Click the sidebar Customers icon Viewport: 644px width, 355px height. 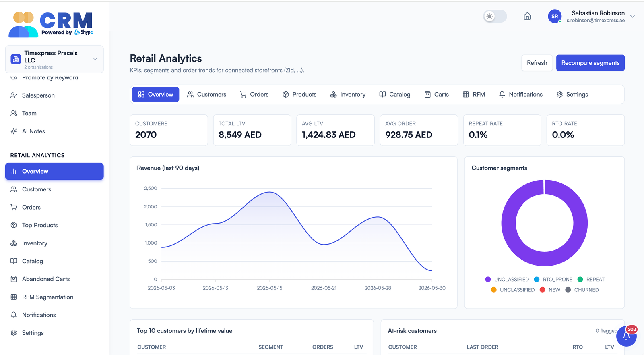[14, 189]
